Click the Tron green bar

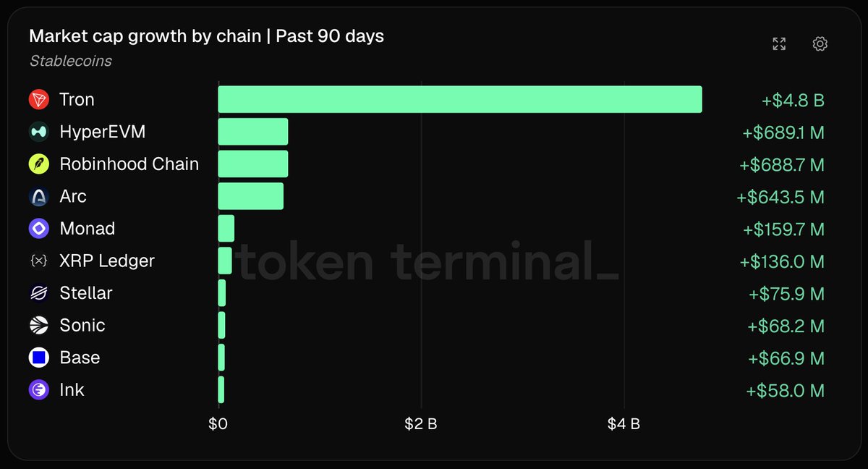click(460, 99)
